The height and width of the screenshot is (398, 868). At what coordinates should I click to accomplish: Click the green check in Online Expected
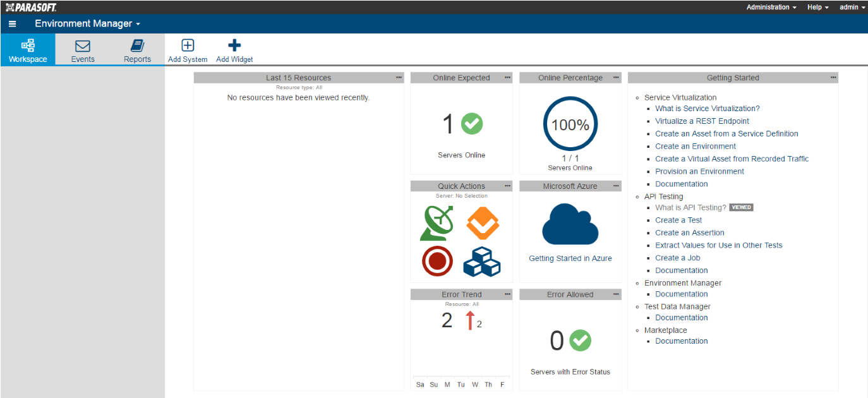click(472, 124)
